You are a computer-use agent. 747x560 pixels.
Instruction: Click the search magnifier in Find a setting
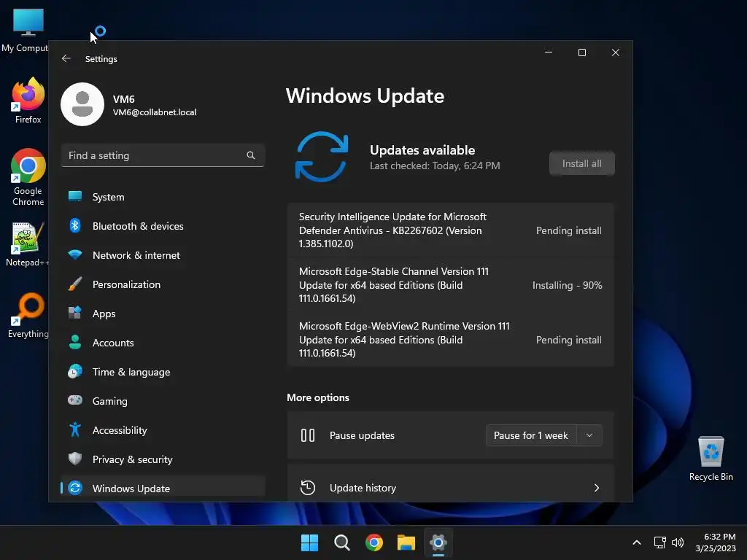(x=251, y=155)
